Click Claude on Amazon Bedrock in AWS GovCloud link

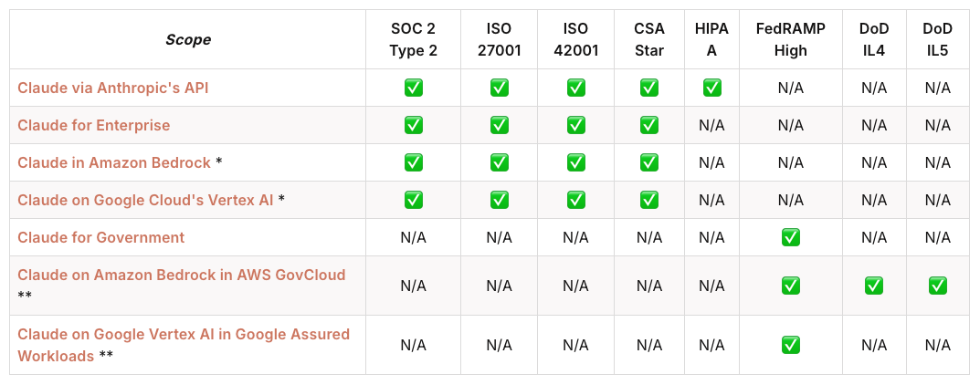click(x=181, y=275)
